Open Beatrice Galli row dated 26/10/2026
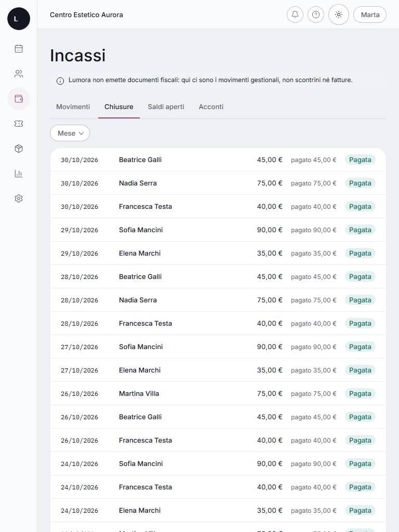The width and height of the screenshot is (399, 532). [x=218, y=417]
